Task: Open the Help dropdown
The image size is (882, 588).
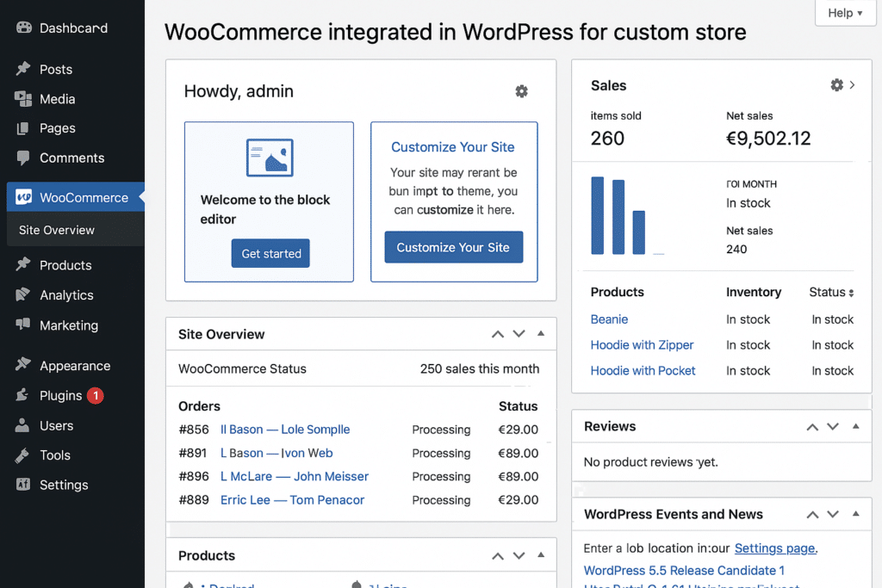Action: click(845, 13)
